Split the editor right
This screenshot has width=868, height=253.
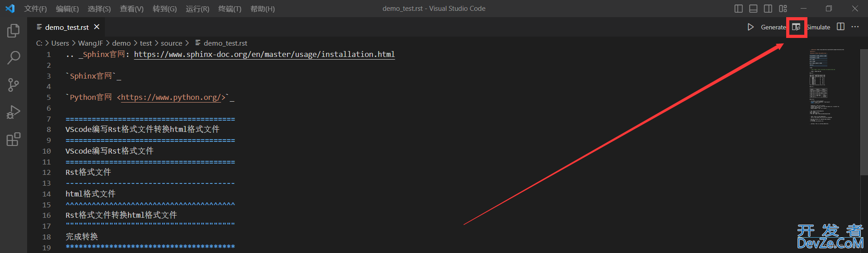coord(840,27)
